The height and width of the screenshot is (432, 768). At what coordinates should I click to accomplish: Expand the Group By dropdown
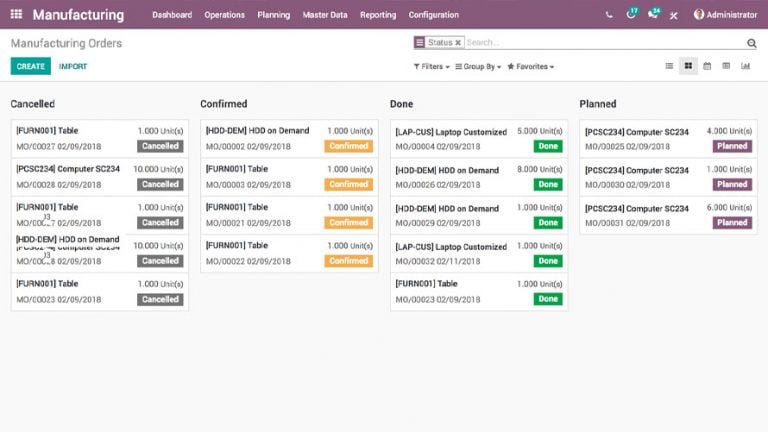478,67
